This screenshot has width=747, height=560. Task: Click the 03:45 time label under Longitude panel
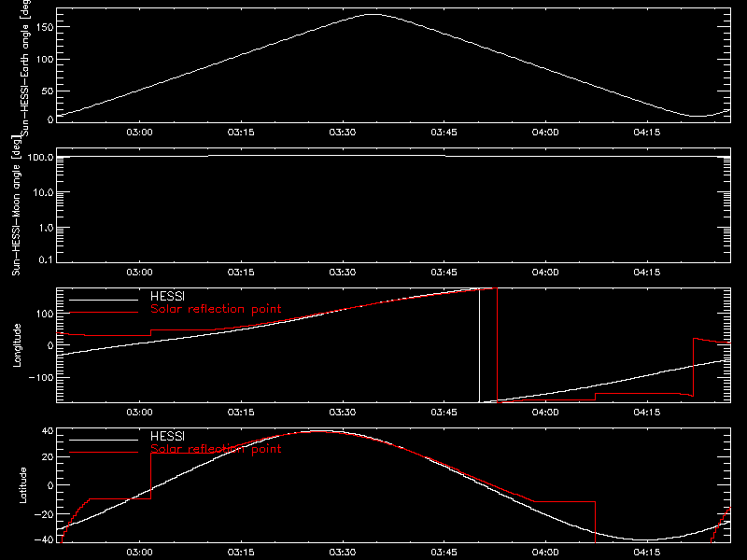444,412
